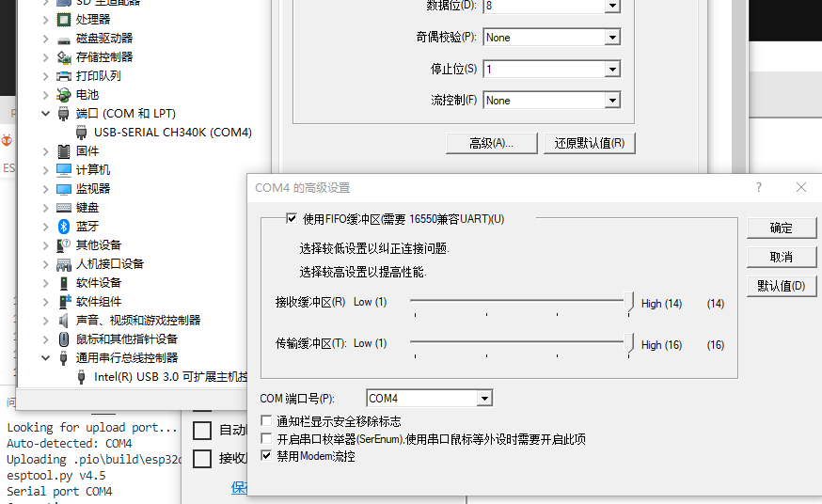Select the USB-SERIAL CH340K (COM4) port icon
The height and width of the screenshot is (504, 822).
coord(81,133)
